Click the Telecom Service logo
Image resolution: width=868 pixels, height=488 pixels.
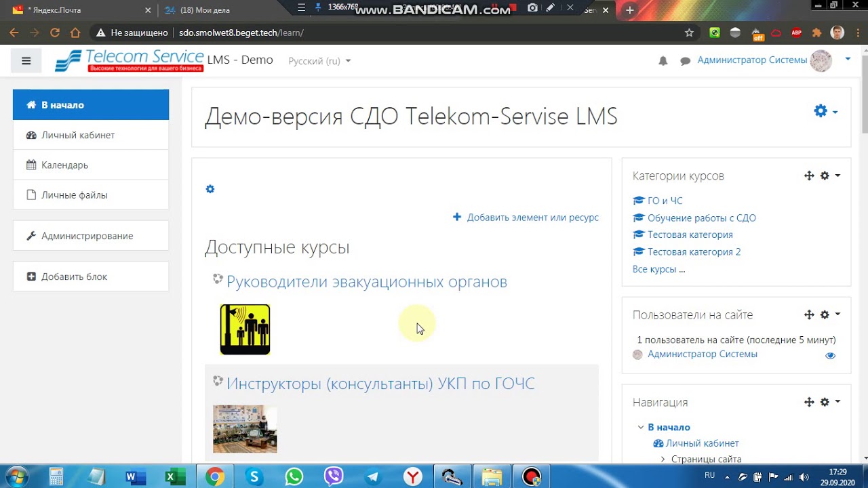coord(130,60)
